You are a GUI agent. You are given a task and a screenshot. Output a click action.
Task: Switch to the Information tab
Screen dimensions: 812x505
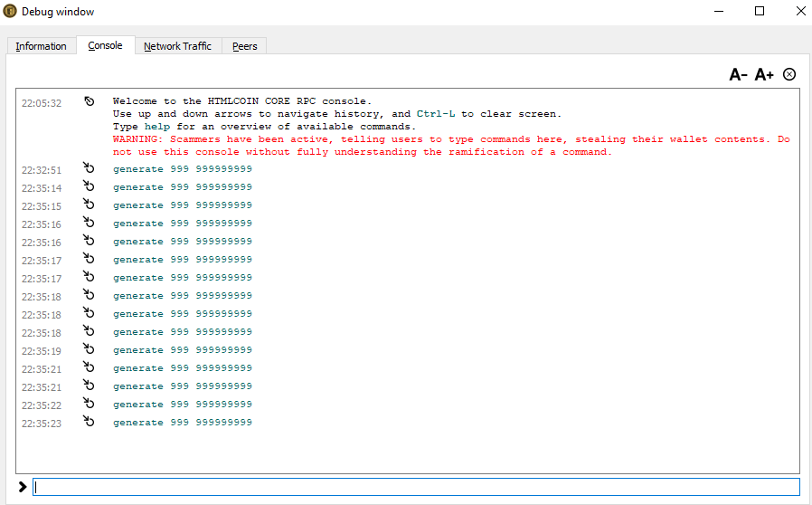[41, 46]
